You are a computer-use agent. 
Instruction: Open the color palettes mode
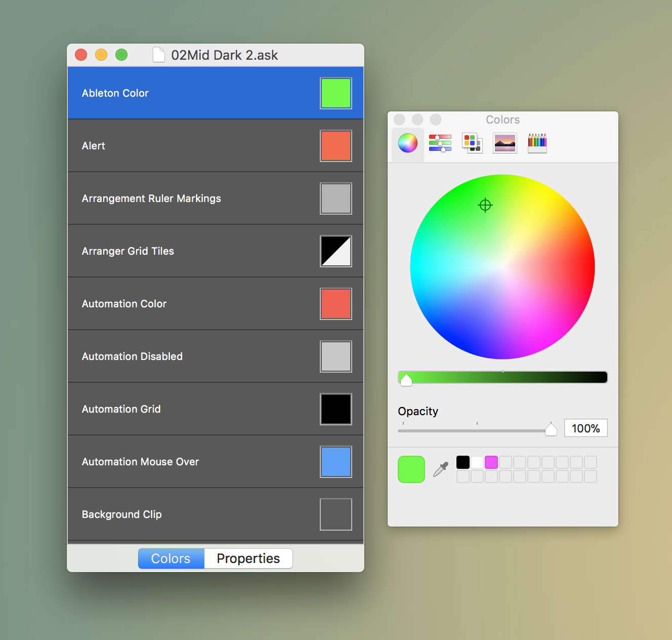(472, 143)
